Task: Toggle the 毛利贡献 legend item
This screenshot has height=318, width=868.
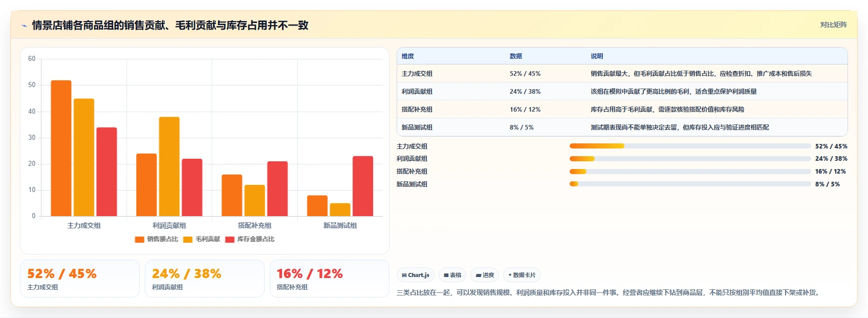Action: pyautogui.click(x=202, y=239)
